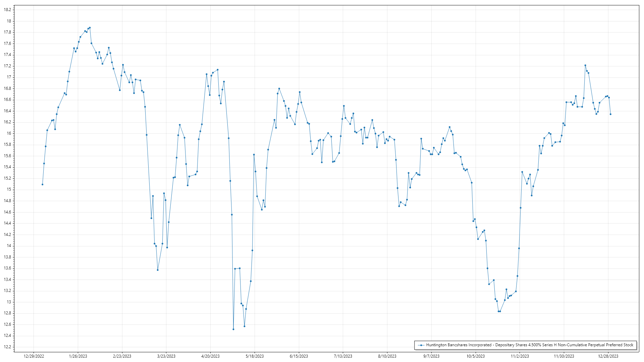Click the 12/29/2022 x-axis date label
This screenshot has width=644, height=362.
coord(34,356)
